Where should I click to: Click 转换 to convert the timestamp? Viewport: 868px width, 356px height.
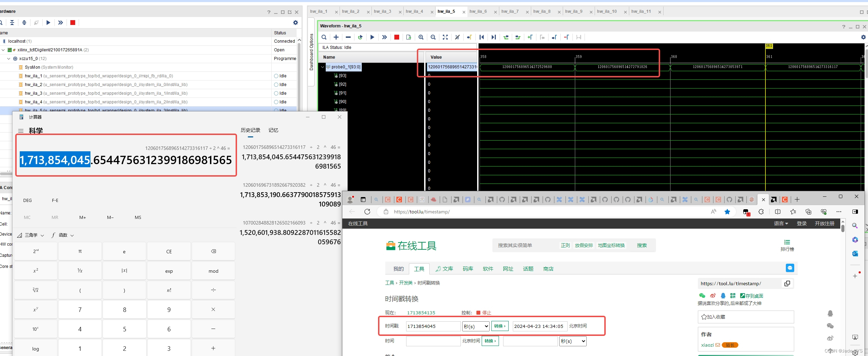499,326
